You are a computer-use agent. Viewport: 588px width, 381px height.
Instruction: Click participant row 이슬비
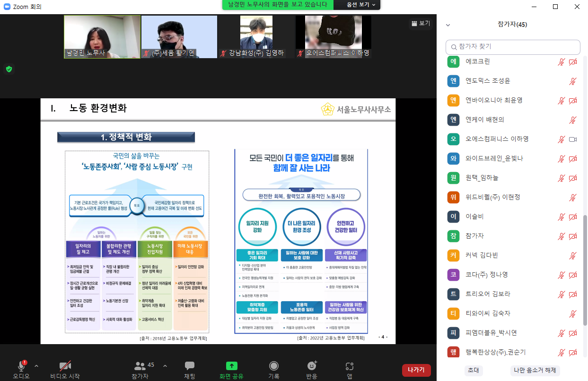point(513,216)
